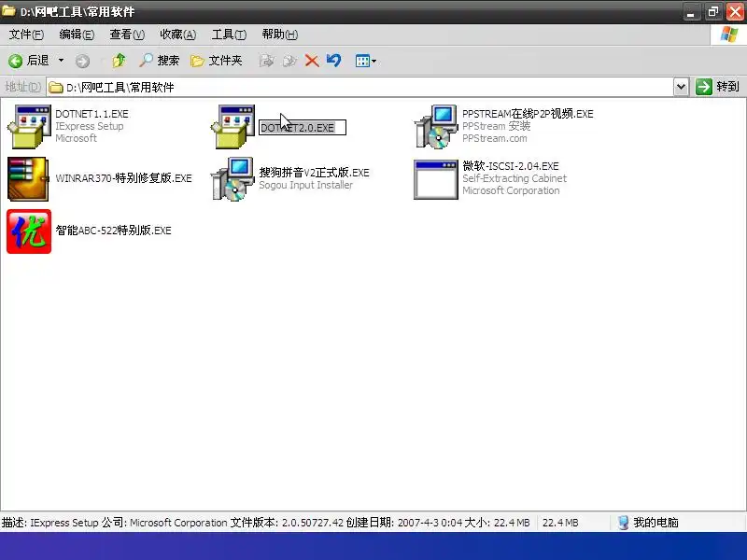The image size is (747, 560).
Task: Click the Windows flag logo in the menu bar
Action: point(728,35)
